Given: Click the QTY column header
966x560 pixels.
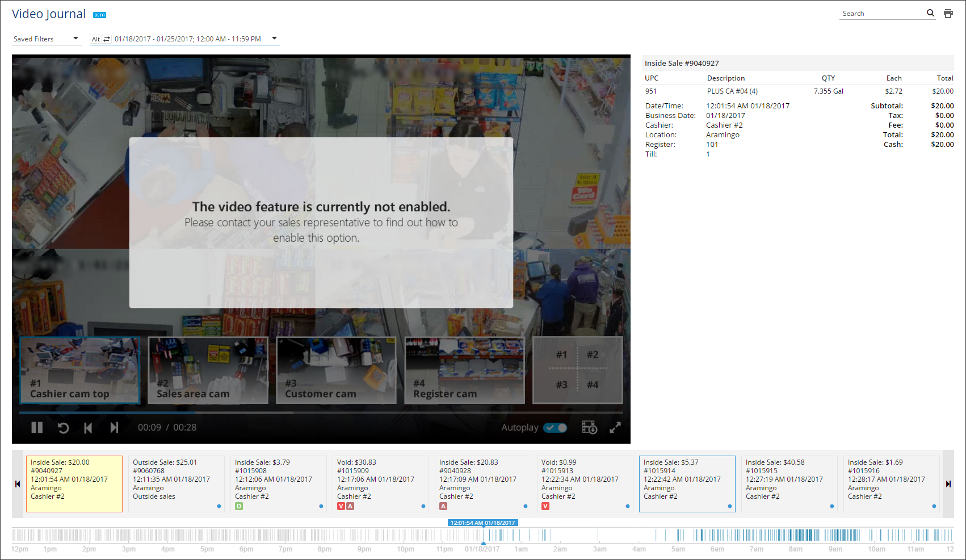Looking at the screenshot, I should tap(828, 78).
